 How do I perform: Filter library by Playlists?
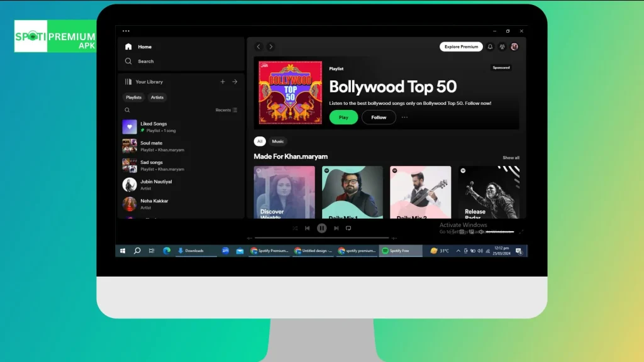(x=133, y=97)
